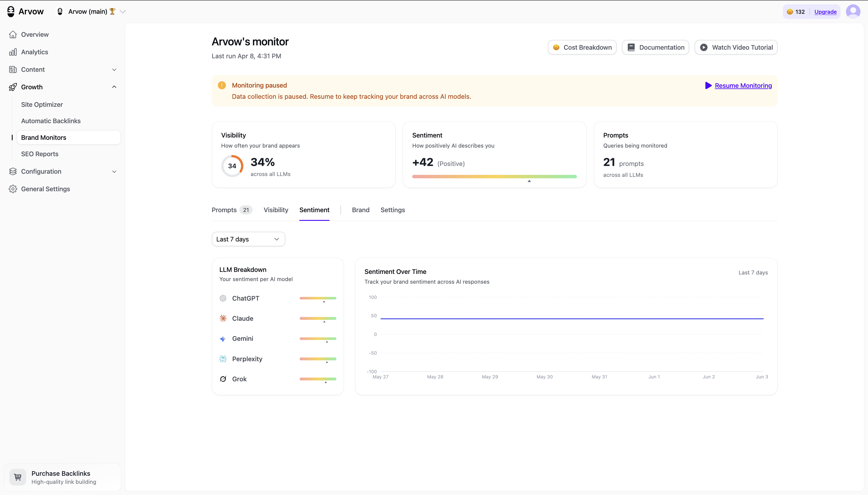Image resolution: width=868 pixels, height=495 pixels.
Task: Click the General Settings gear icon
Action: click(13, 189)
